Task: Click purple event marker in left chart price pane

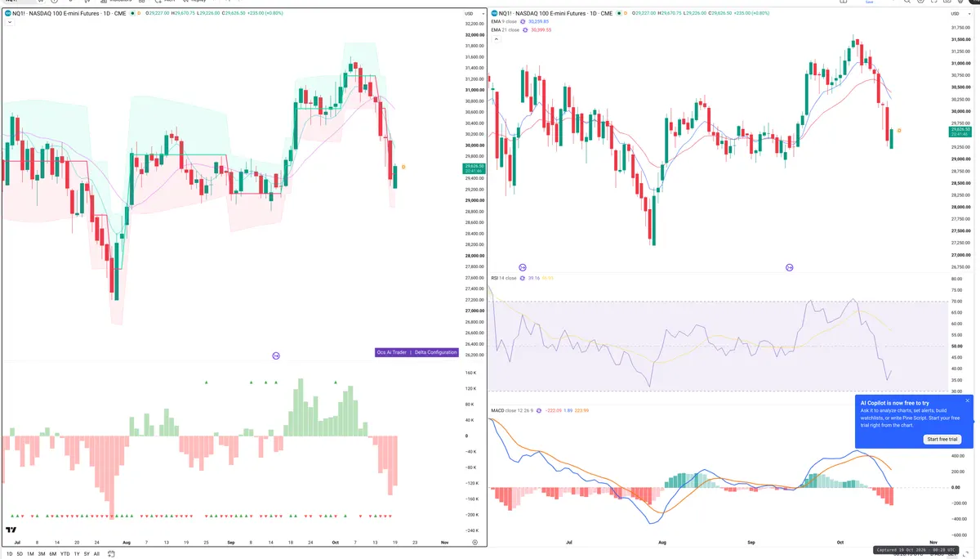Action: point(276,356)
